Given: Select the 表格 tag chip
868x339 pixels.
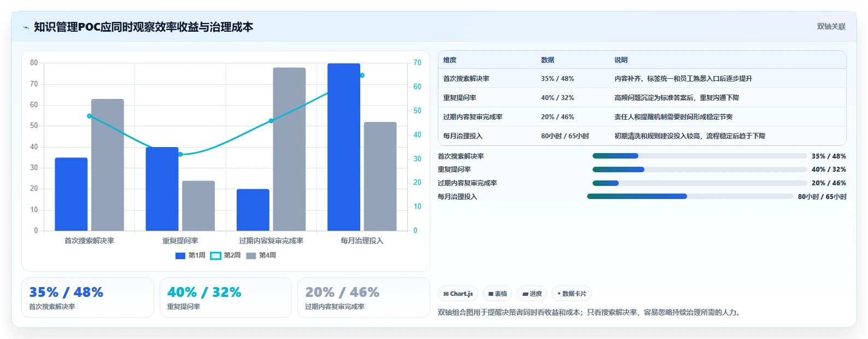Looking at the screenshot, I should 497,294.
